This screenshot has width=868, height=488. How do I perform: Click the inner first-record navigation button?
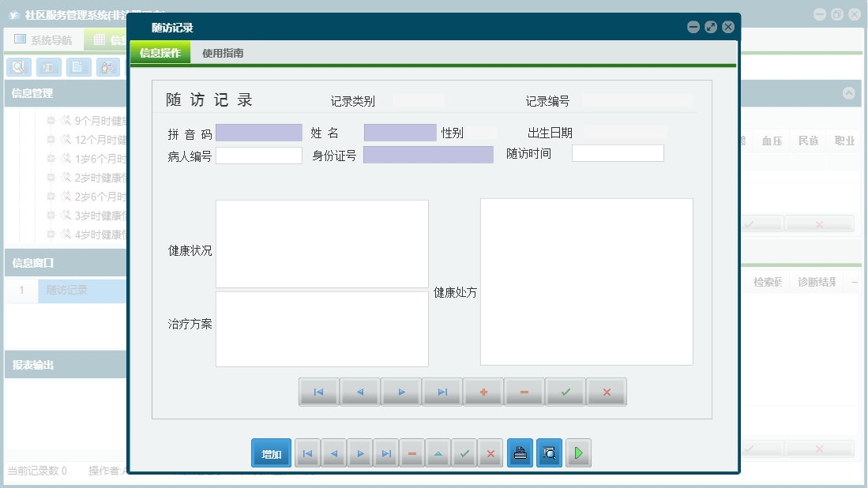click(318, 392)
